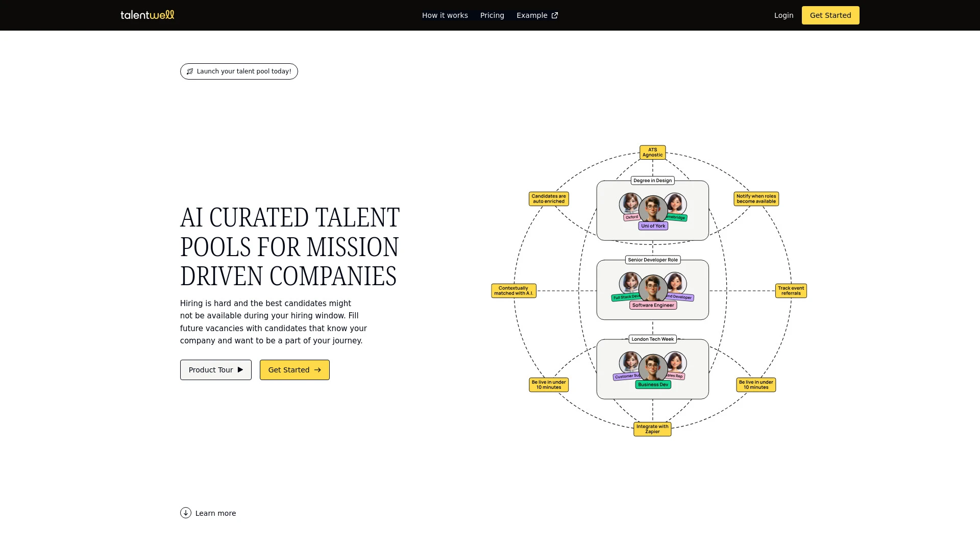
Task: Click the 'Launch your talent pool today!' badge
Action: pyautogui.click(x=239, y=71)
